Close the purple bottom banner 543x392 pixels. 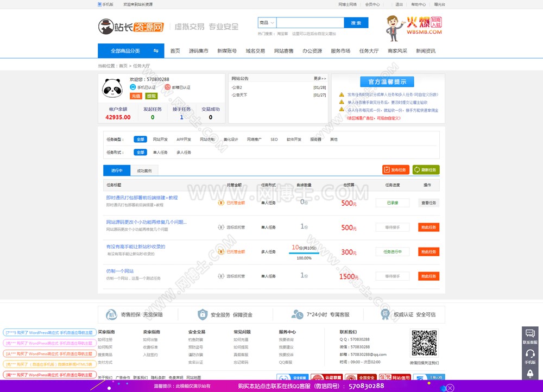tap(450, 388)
